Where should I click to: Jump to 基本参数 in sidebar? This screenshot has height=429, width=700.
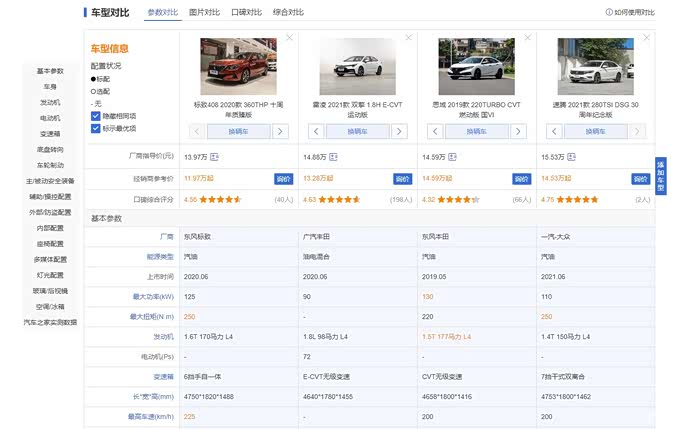50,71
